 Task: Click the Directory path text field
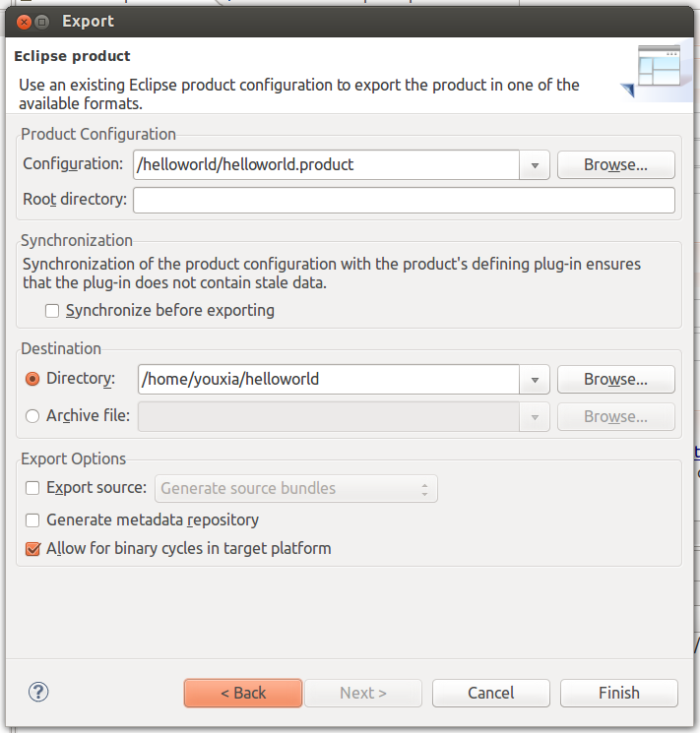pos(328,380)
